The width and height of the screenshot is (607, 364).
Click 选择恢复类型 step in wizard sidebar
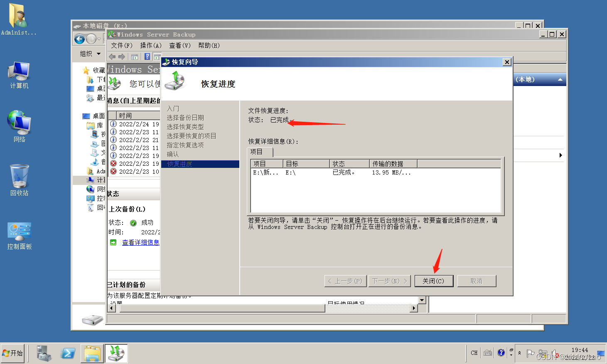tap(185, 127)
